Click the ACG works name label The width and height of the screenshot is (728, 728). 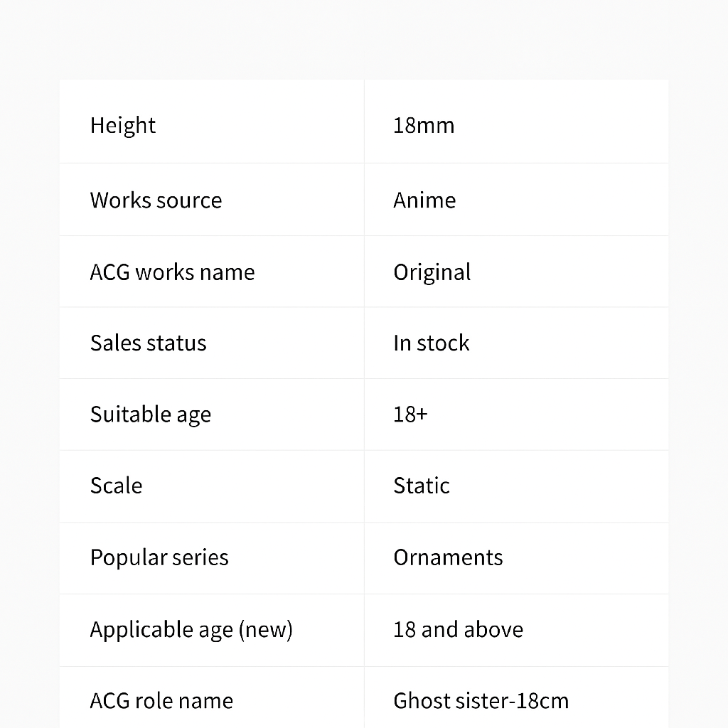click(x=172, y=272)
